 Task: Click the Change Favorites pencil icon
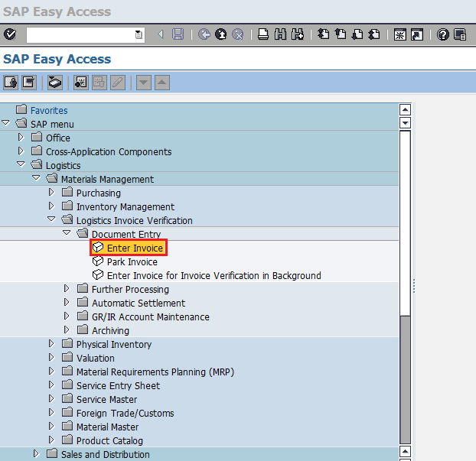tap(118, 83)
